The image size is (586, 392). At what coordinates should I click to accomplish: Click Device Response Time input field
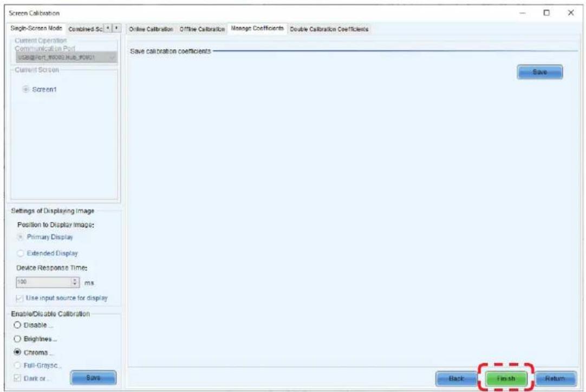click(x=44, y=282)
